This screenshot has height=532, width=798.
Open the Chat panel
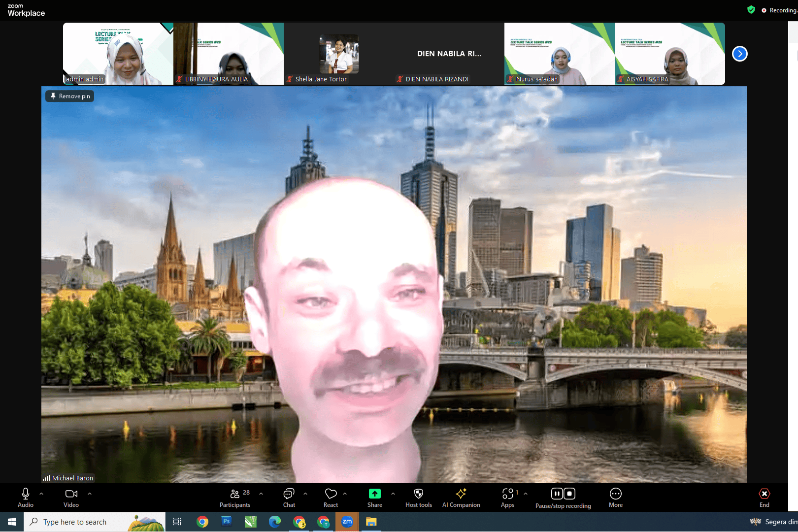click(289, 497)
